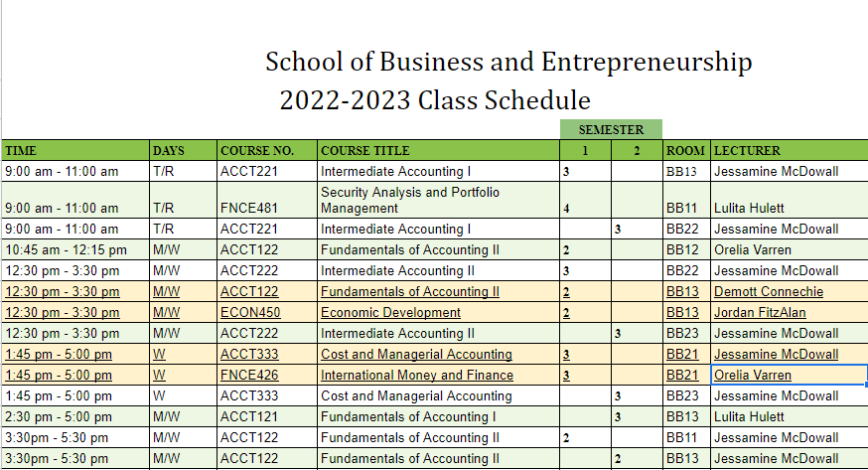This screenshot has width=868, height=470.
Task: Click the LECTURER header cell
Action: point(790,151)
